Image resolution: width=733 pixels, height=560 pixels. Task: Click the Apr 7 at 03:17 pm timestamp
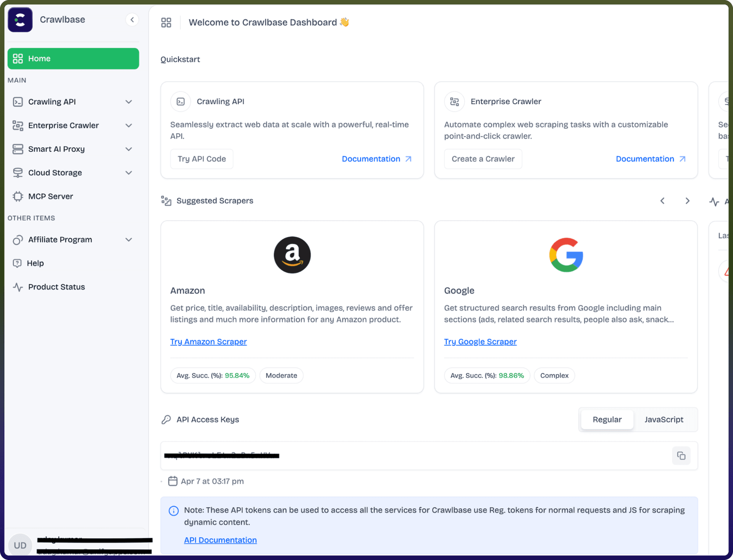pos(212,481)
